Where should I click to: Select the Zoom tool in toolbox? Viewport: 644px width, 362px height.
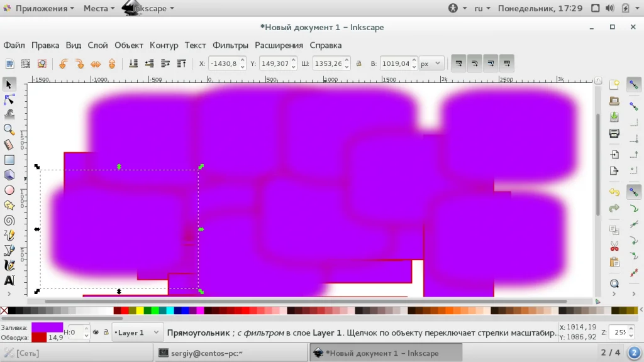[9, 129]
